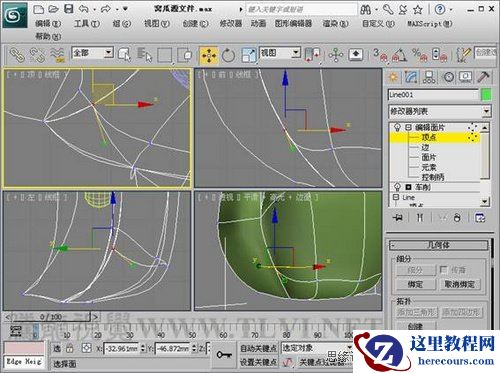
Task: Open the 编辑(E) menu
Action: (x=48, y=24)
